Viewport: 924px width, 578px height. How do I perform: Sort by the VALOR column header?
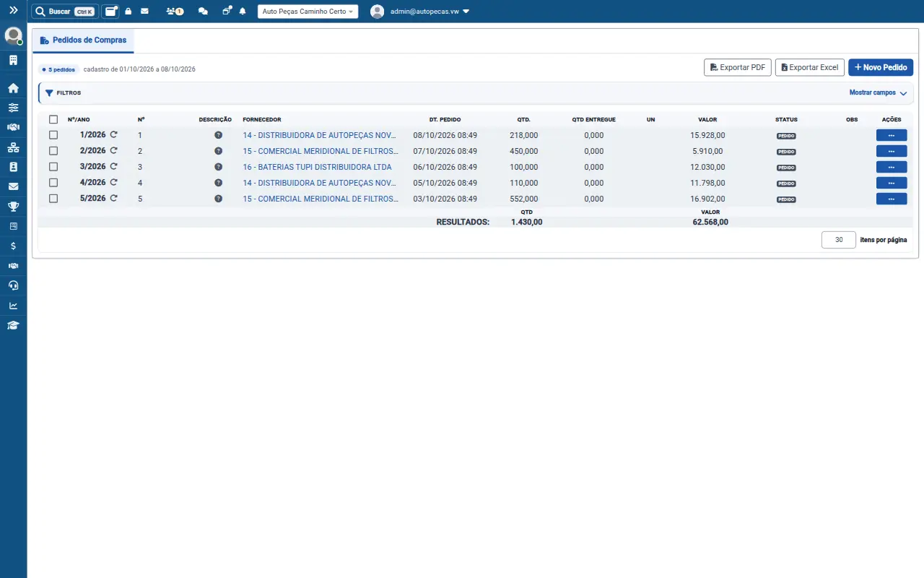point(707,119)
